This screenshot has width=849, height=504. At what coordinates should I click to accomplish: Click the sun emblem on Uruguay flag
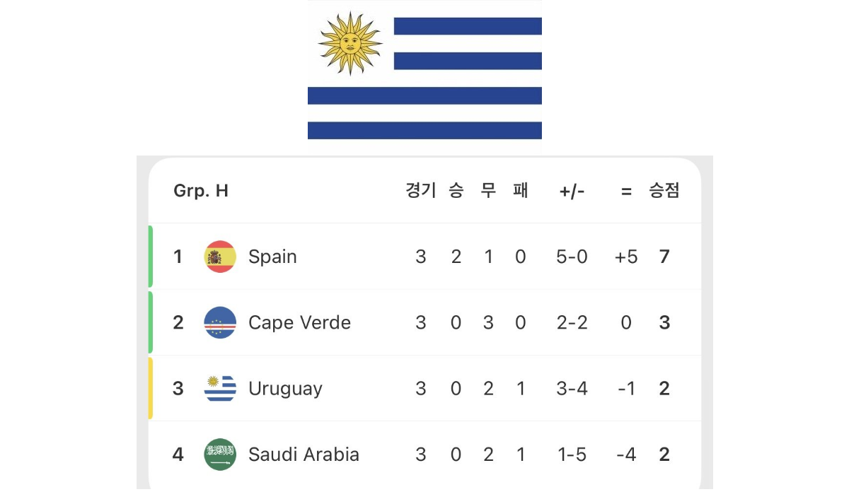pyautogui.click(x=350, y=43)
